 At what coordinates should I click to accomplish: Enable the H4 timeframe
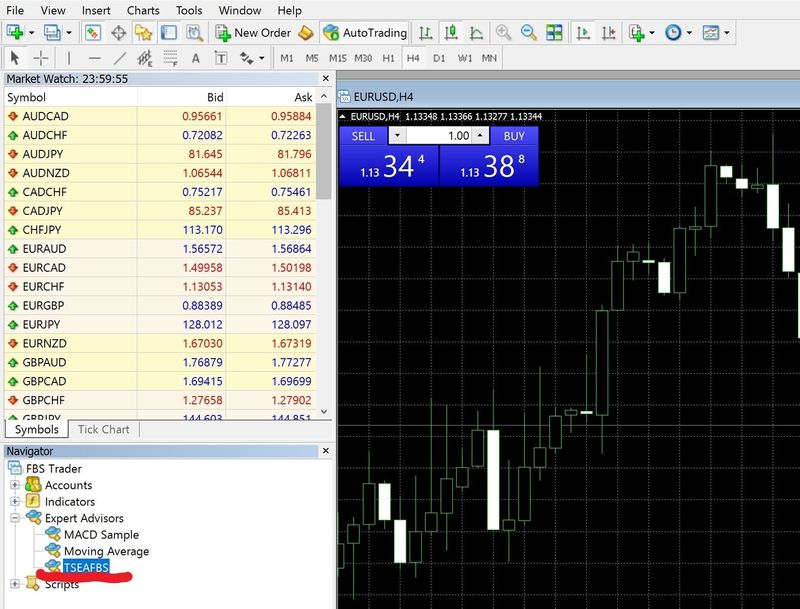point(413,58)
